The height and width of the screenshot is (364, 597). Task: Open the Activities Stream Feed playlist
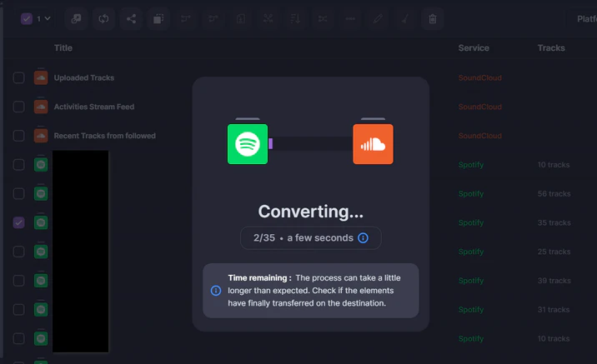pos(93,107)
